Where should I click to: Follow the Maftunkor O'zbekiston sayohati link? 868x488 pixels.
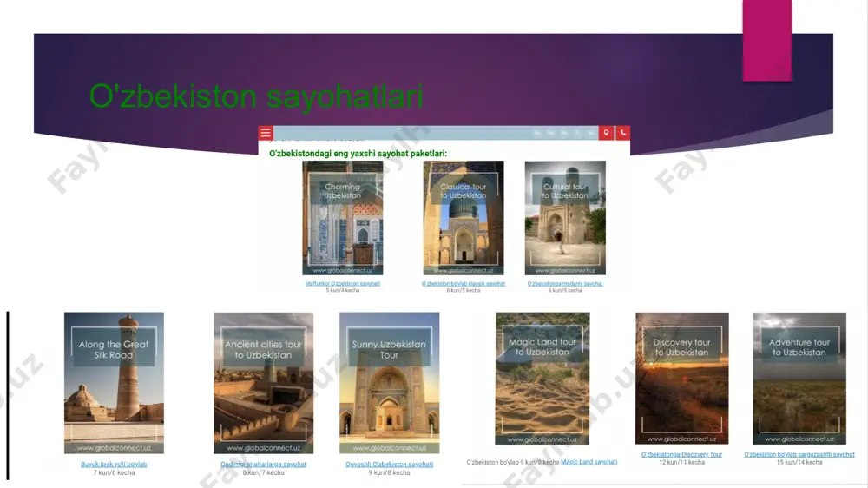pyautogui.click(x=343, y=284)
